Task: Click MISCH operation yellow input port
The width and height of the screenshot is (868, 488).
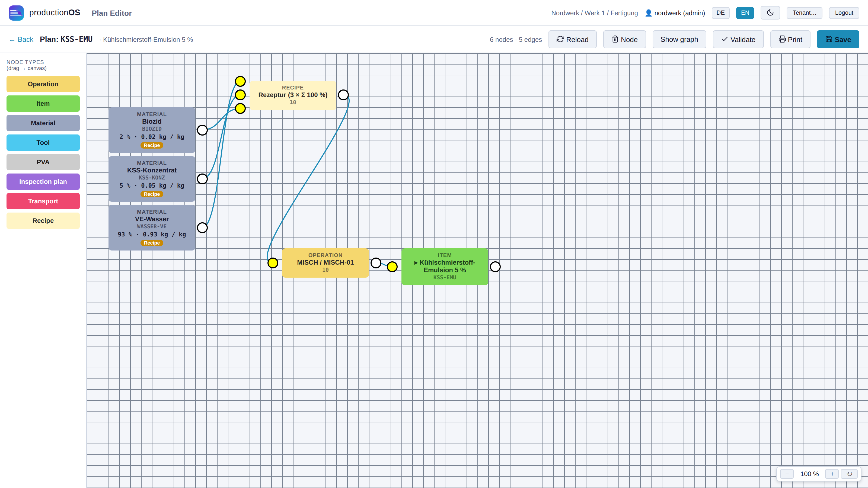Action: (273, 263)
